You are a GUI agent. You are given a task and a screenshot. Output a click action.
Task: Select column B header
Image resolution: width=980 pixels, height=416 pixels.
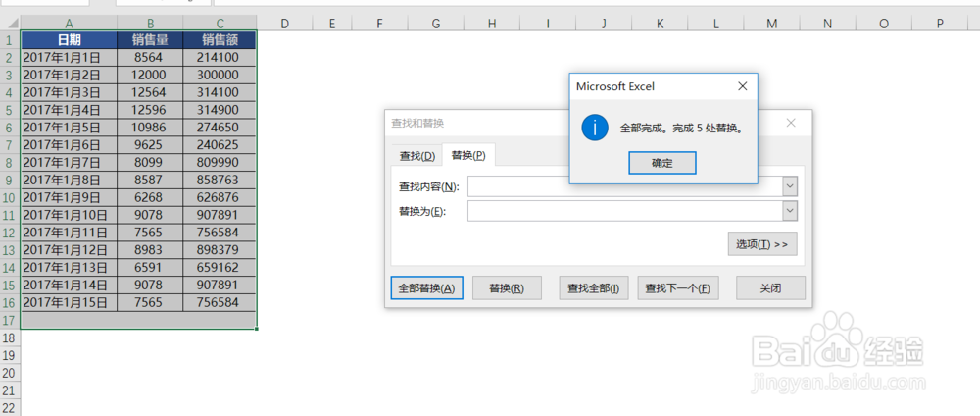tap(150, 24)
